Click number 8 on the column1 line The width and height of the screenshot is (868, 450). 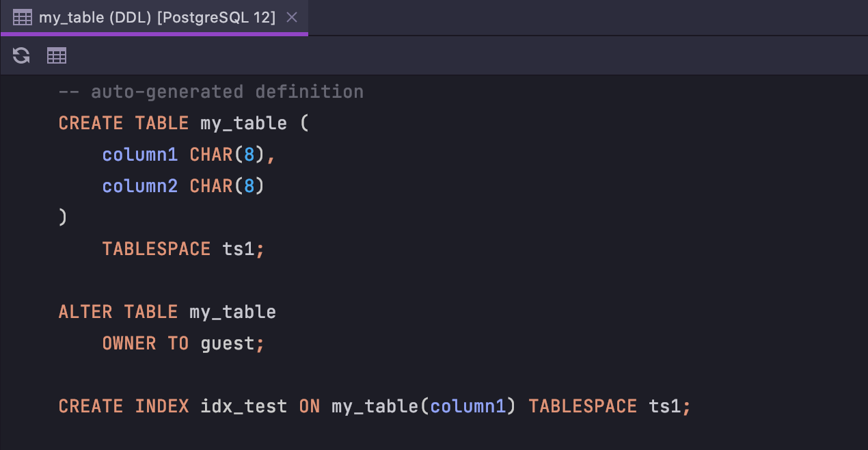249,155
